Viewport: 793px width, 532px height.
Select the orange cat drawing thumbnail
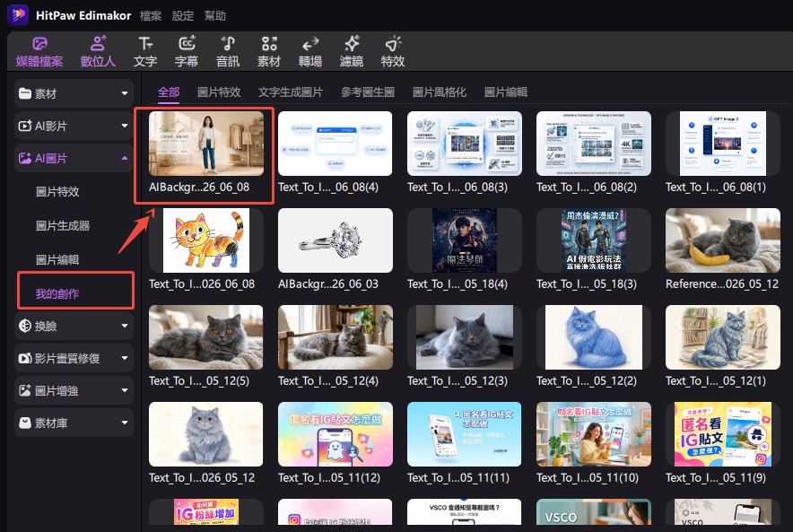click(x=206, y=240)
